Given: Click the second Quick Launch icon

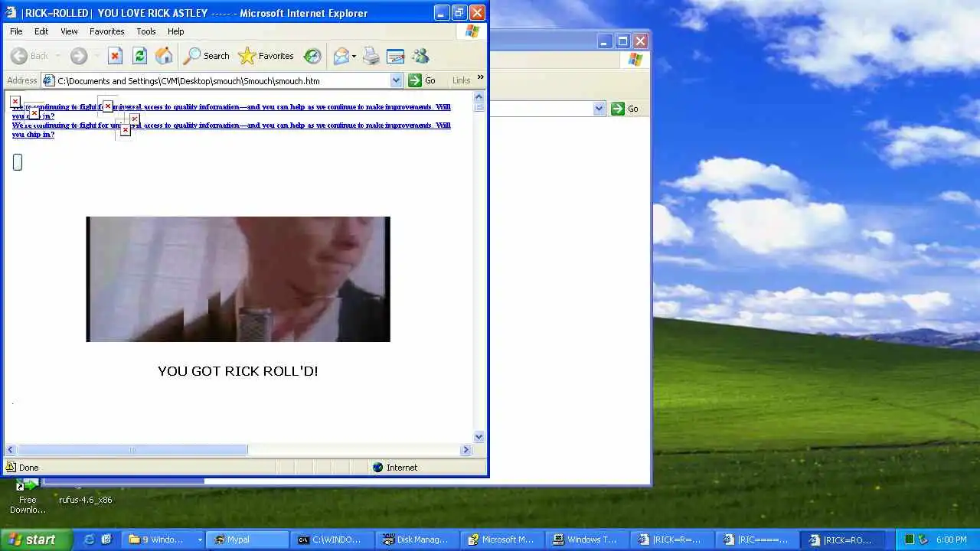Looking at the screenshot, I should pyautogui.click(x=106, y=540).
